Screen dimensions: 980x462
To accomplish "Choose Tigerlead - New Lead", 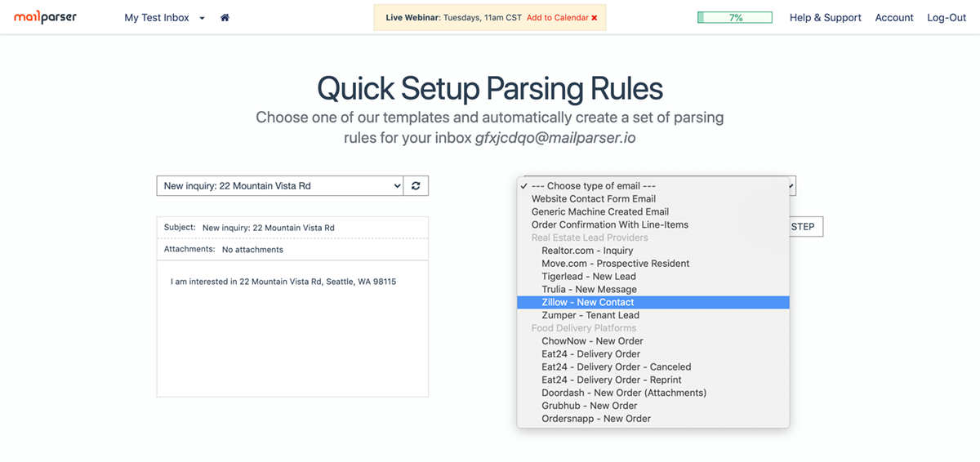I will coord(653,277).
